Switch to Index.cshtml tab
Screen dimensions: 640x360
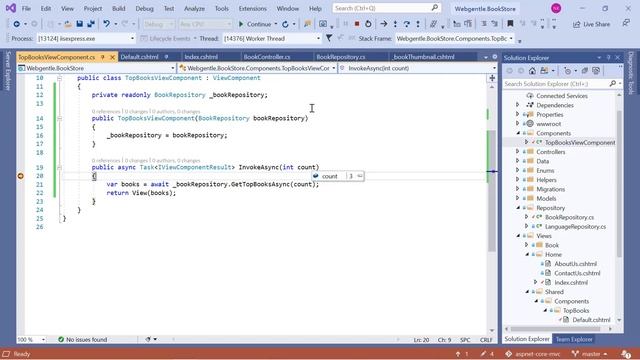(x=201, y=57)
